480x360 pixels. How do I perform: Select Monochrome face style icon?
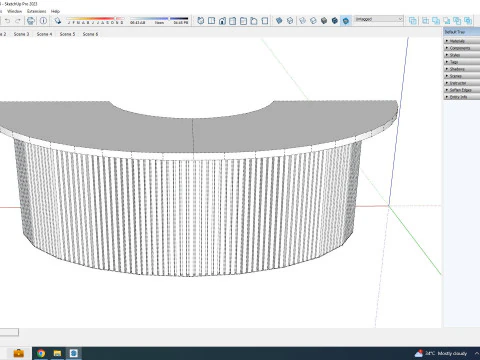coord(346,21)
